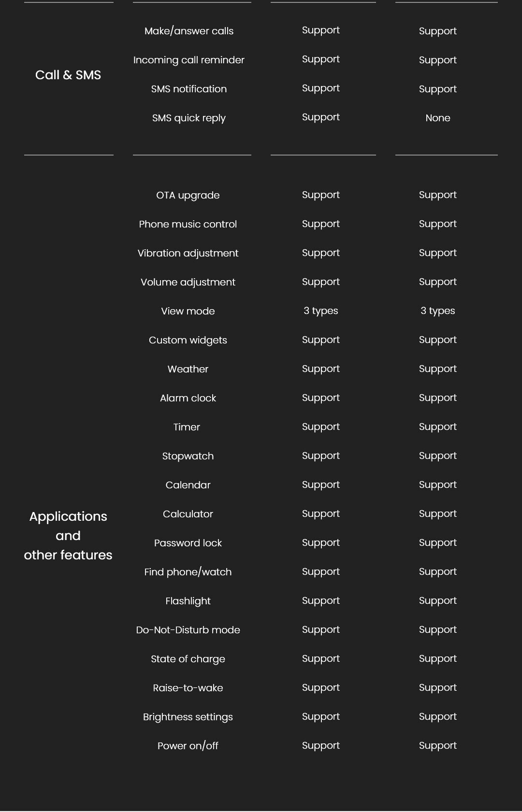Click the Find phone/watch label
Viewport: 522px width, 812px height.
click(x=188, y=572)
